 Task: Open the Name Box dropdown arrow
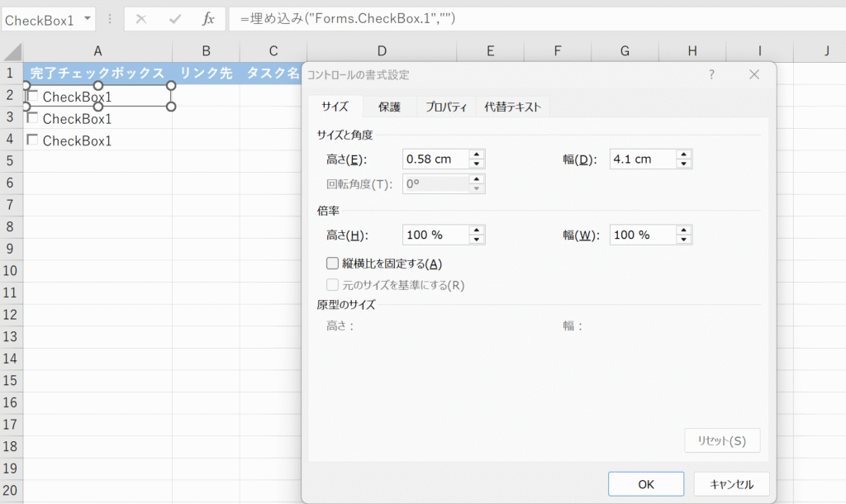tap(88, 19)
